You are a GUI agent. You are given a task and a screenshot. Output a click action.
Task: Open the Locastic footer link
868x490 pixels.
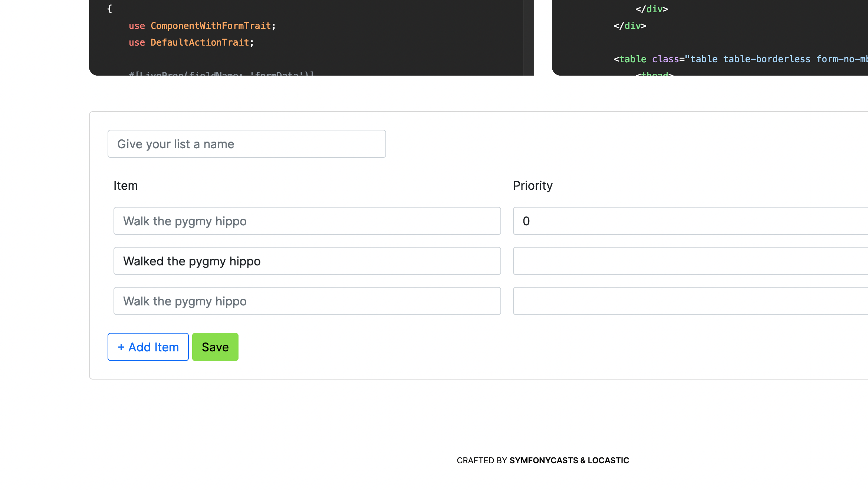click(608, 460)
